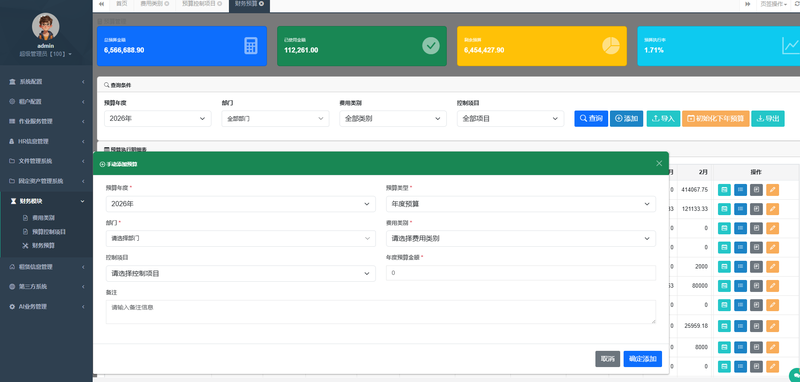Viewport: 800px width, 382px height.
Task: Expand the AI业务管理 sidebar menu
Action: pyautogui.click(x=46, y=307)
